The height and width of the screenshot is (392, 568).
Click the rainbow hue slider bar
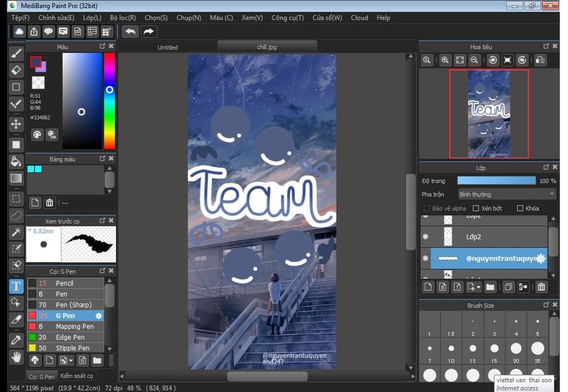pos(109,100)
